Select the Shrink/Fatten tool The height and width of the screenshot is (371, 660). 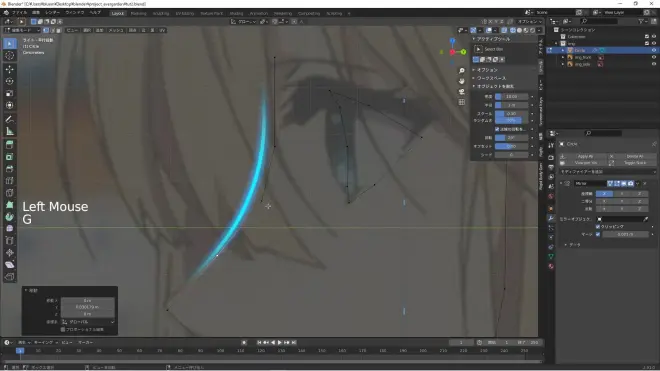[x=10, y=253]
